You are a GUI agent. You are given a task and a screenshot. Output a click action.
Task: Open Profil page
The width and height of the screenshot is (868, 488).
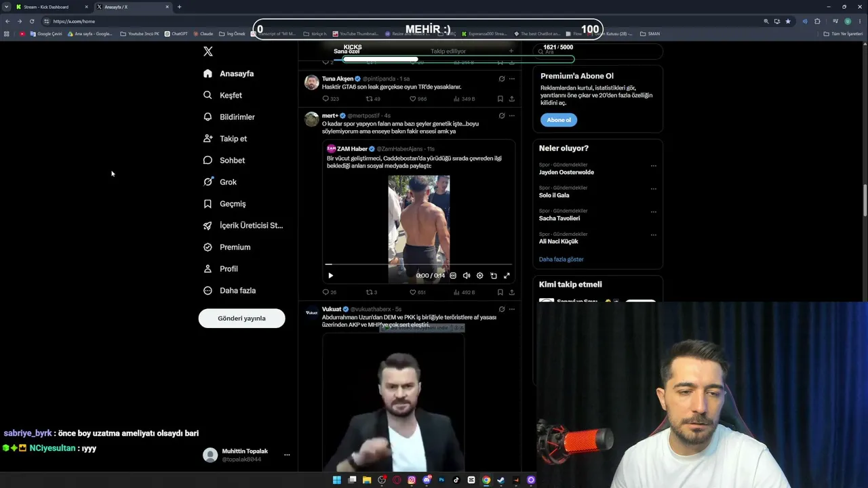click(x=220, y=268)
